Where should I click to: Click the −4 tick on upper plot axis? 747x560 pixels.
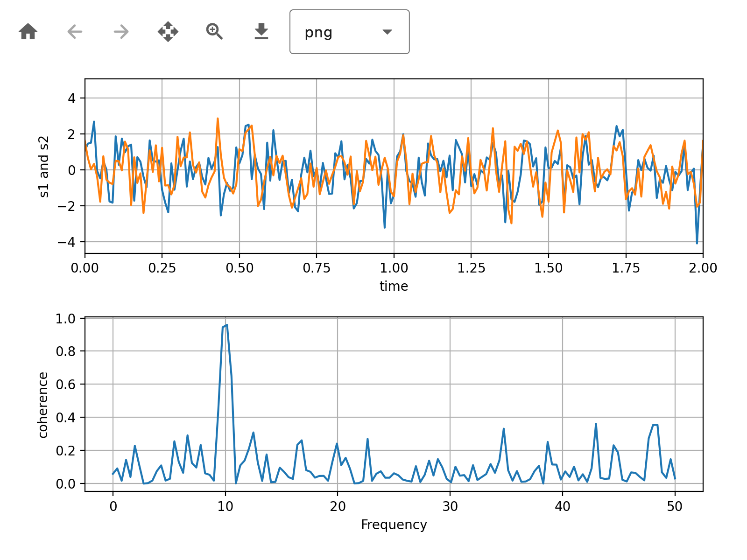coord(66,242)
